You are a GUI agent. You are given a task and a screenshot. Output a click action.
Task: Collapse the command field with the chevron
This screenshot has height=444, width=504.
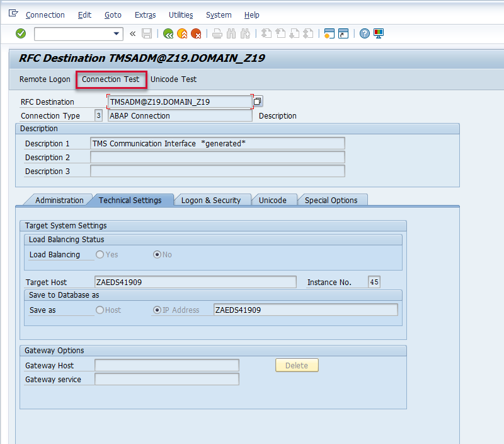point(132,33)
